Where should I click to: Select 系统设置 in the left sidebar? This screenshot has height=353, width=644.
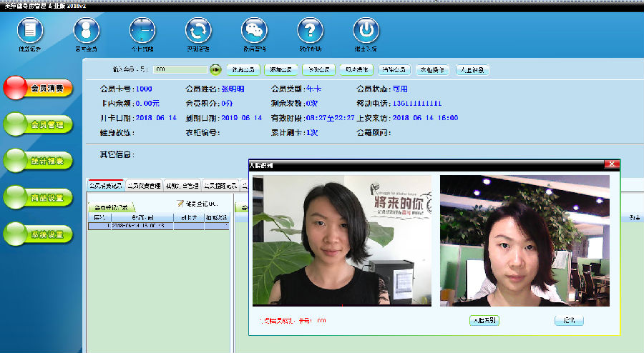tap(38, 234)
